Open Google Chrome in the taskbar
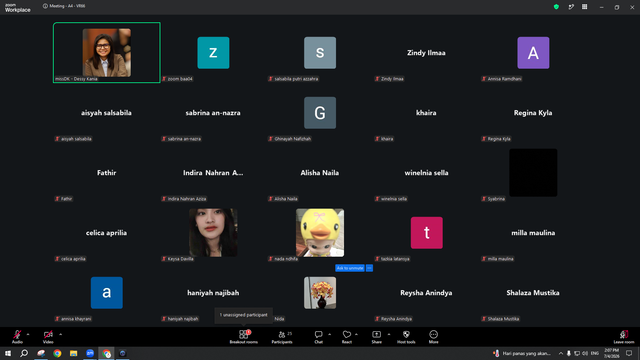This screenshot has height=360, width=640. click(x=57, y=353)
